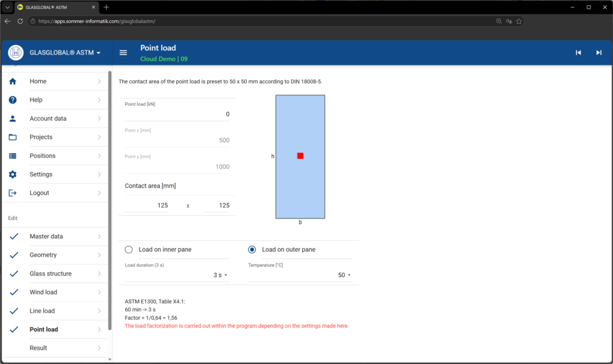613x364 pixels.
Task: Click the Help question mark icon
Action: (13, 100)
